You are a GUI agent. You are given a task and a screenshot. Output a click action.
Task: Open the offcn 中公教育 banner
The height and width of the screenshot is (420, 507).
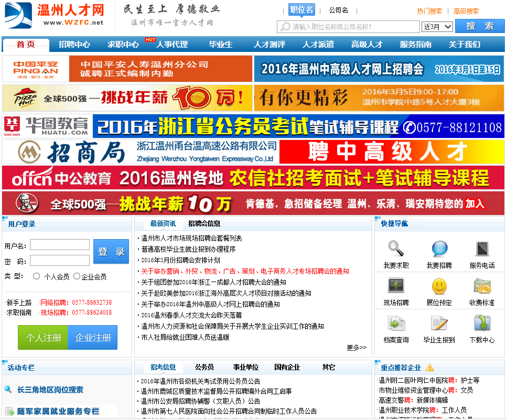(253, 178)
